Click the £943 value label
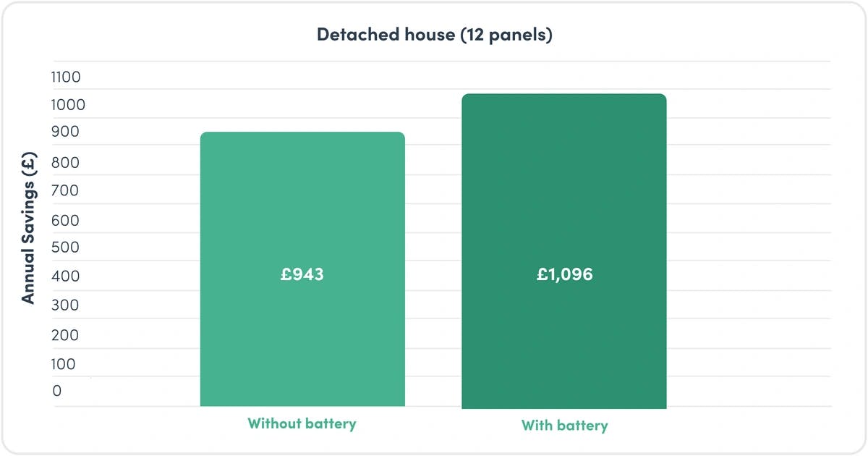Image resolution: width=868 pixels, height=456 pixels. (302, 275)
